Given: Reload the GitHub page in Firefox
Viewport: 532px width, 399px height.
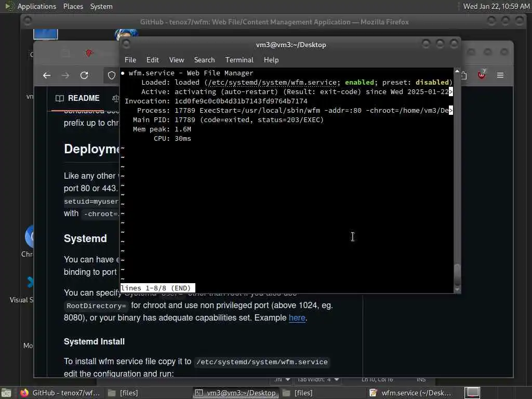Looking at the screenshot, I should 84,75.
